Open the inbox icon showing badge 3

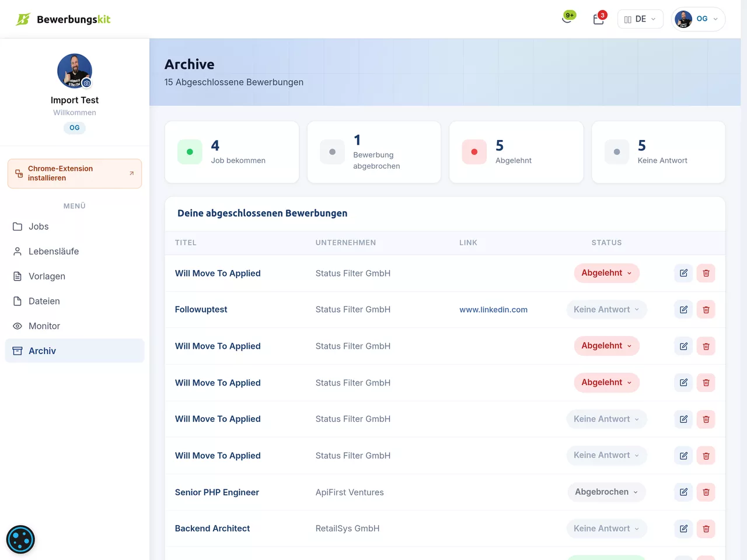[599, 19]
